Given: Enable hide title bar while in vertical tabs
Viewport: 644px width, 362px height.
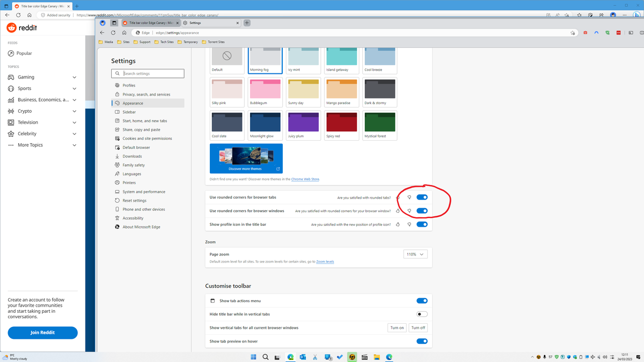Looking at the screenshot, I should 422,314.
